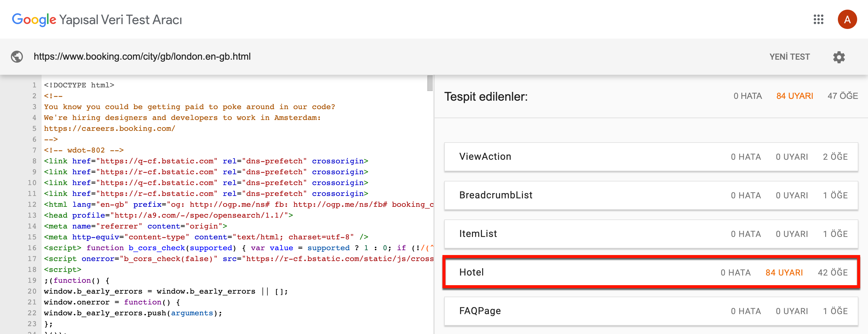Click the wdot-802 comment line
This screenshot has width=868, height=334.
pyautogui.click(x=84, y=150)
